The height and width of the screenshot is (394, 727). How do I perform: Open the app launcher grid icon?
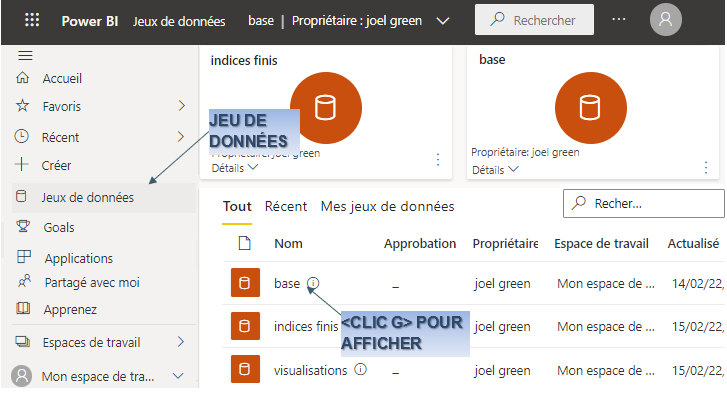click(32, 20)
